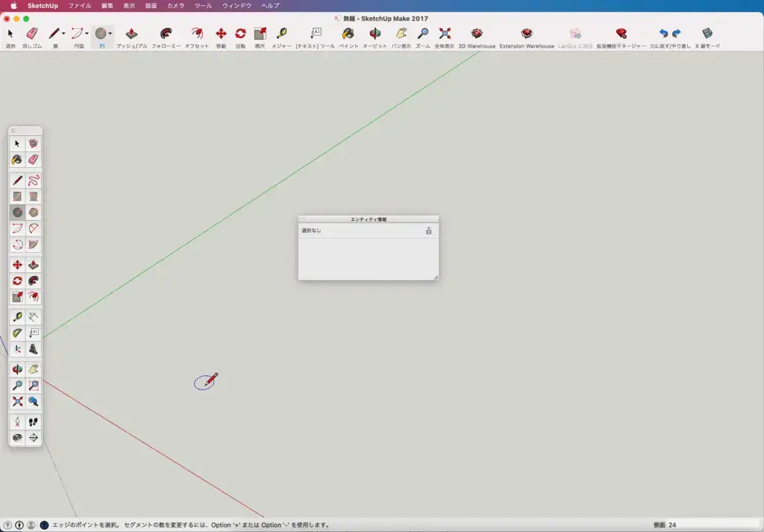The image size is (764, 532).
Task: Pick the Rotated Rectangle tool in the palette
Action: (x=33, y=196)
